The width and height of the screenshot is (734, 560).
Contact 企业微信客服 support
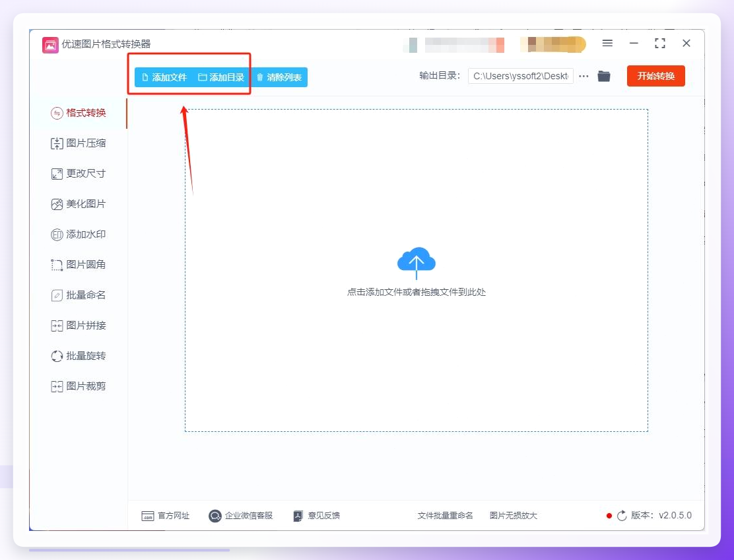tap(241, 516)
